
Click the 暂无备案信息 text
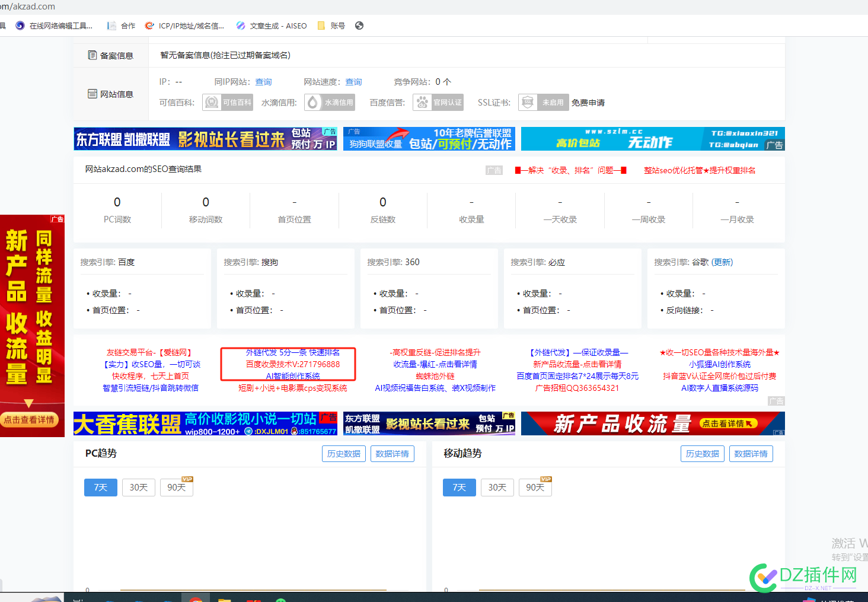click(225, 55)
